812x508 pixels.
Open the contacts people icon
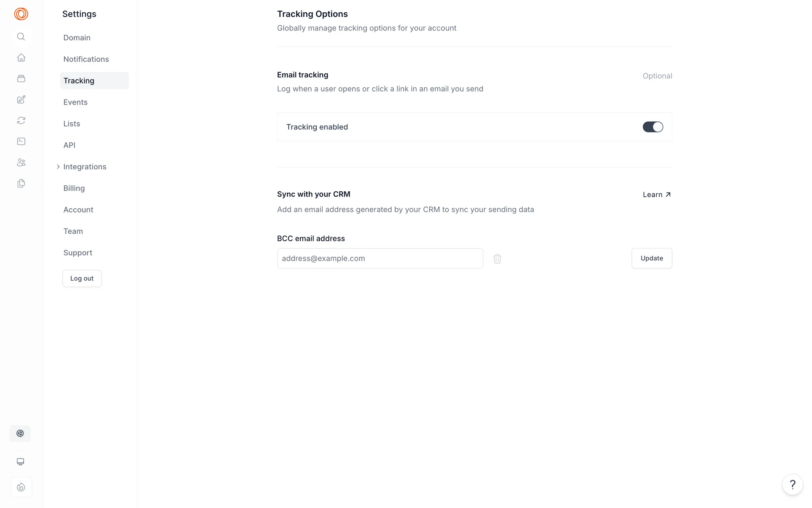[21, 163]
